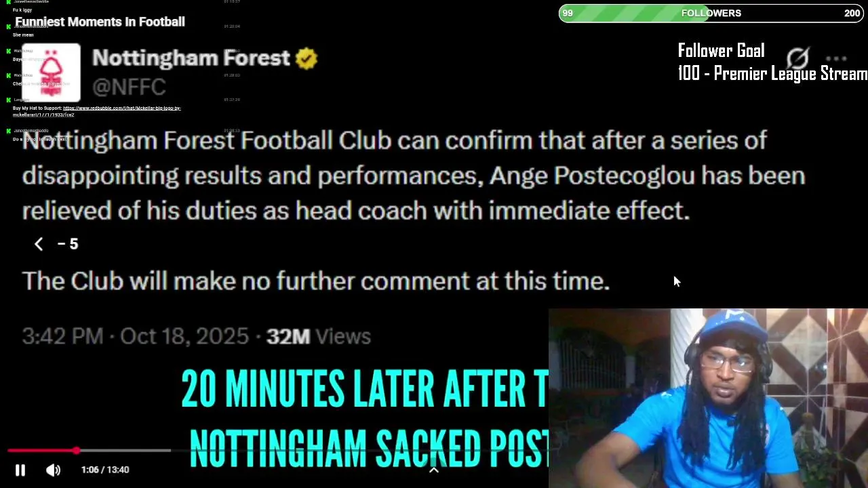The height and width of the screenshot is (488, 868).
Task: Open the three-dot more options on tweet
Action: click(837, 59)
